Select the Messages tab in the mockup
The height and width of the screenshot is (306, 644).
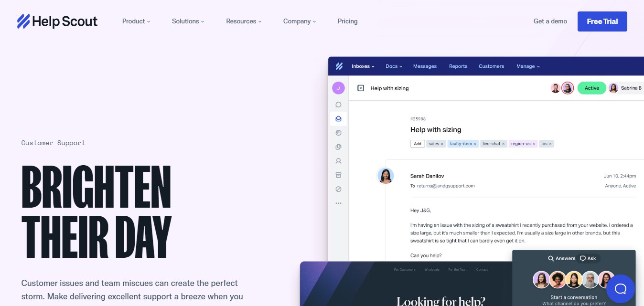pos(425,66)
